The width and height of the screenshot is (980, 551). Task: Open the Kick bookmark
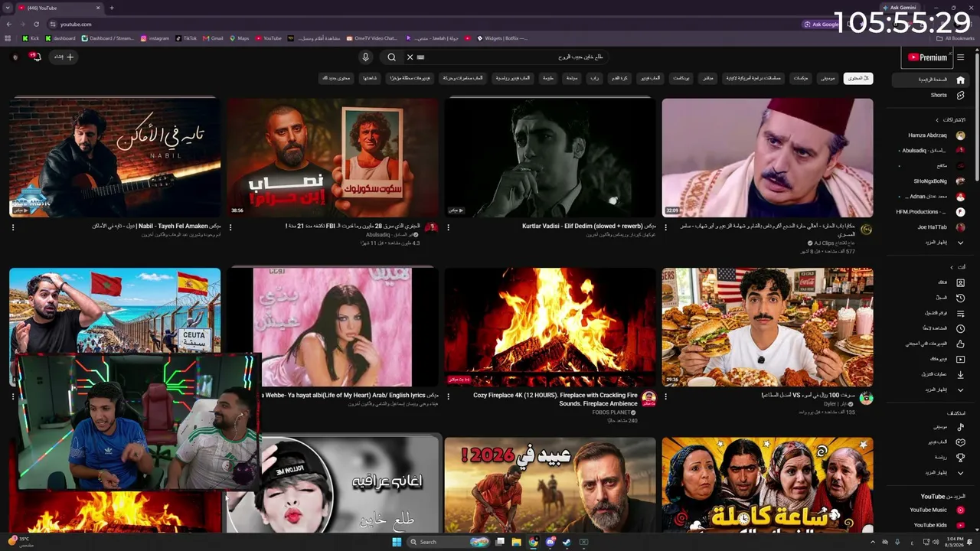coord(30,38)
